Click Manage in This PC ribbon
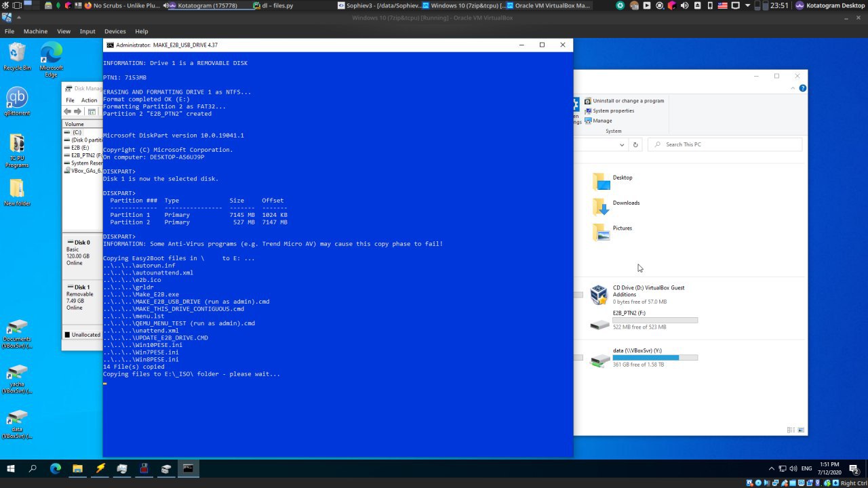Screen dimensions: 868x488 pyautogui.click(x=598, y=121)
